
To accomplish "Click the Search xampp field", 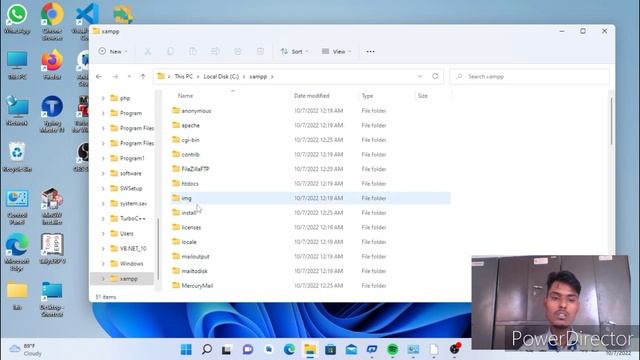I will tap(529, 76).
